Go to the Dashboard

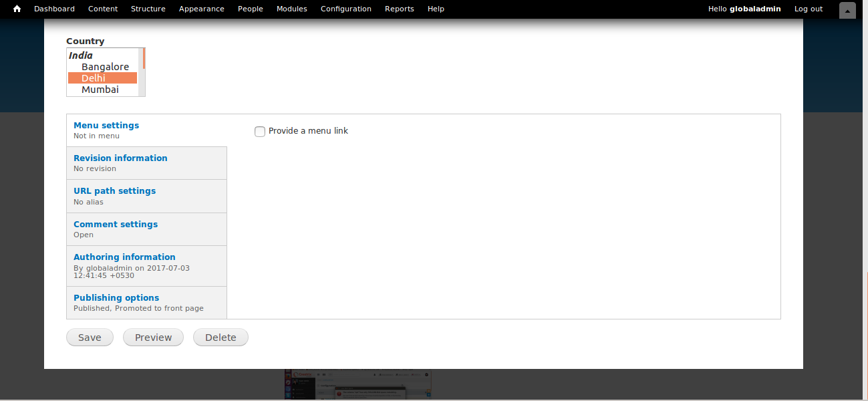click(54, 9)
